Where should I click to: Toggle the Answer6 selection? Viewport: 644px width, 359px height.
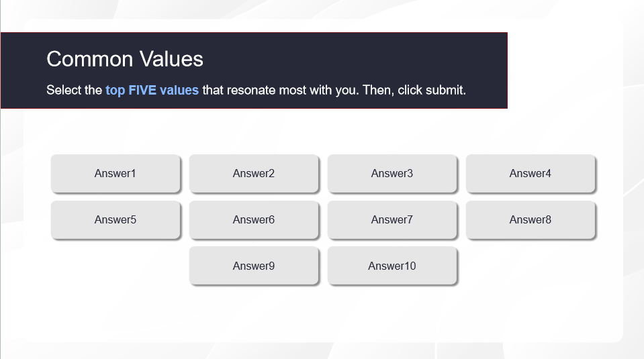[254, 219]
